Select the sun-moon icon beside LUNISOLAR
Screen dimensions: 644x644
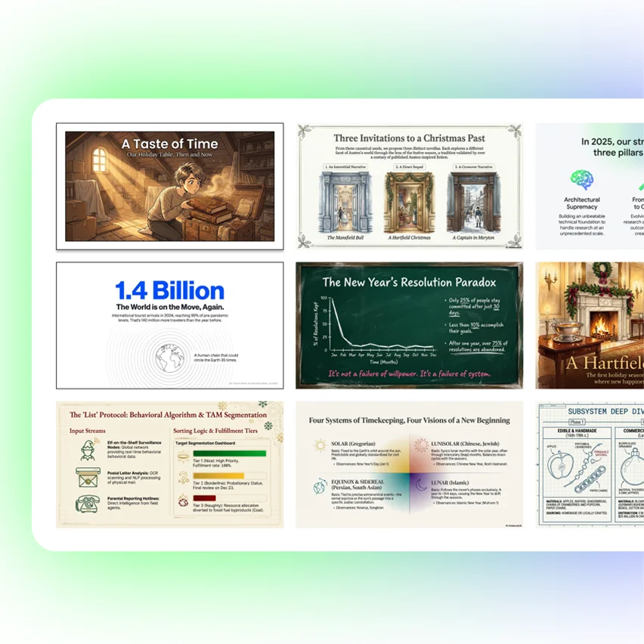(420, 444)
